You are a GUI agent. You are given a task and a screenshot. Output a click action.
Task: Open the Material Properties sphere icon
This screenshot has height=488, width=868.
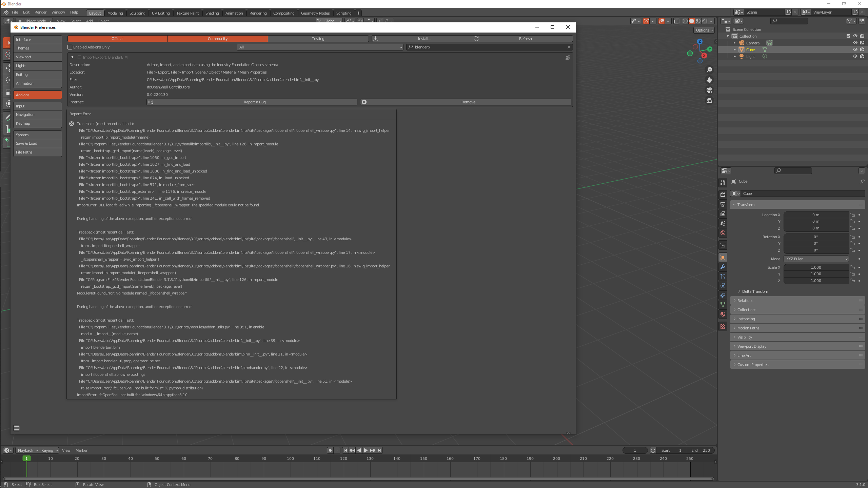pos(723,314)
